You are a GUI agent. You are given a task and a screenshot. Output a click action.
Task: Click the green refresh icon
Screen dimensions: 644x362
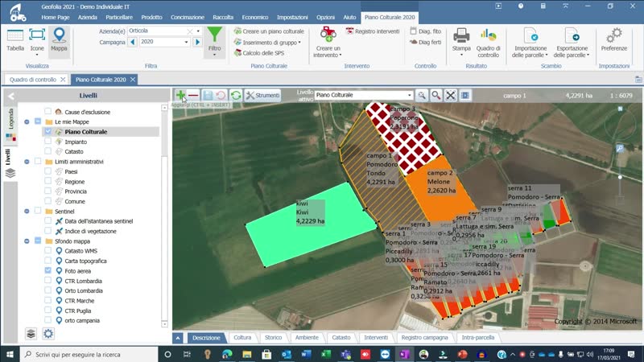[x=236, y=95]
